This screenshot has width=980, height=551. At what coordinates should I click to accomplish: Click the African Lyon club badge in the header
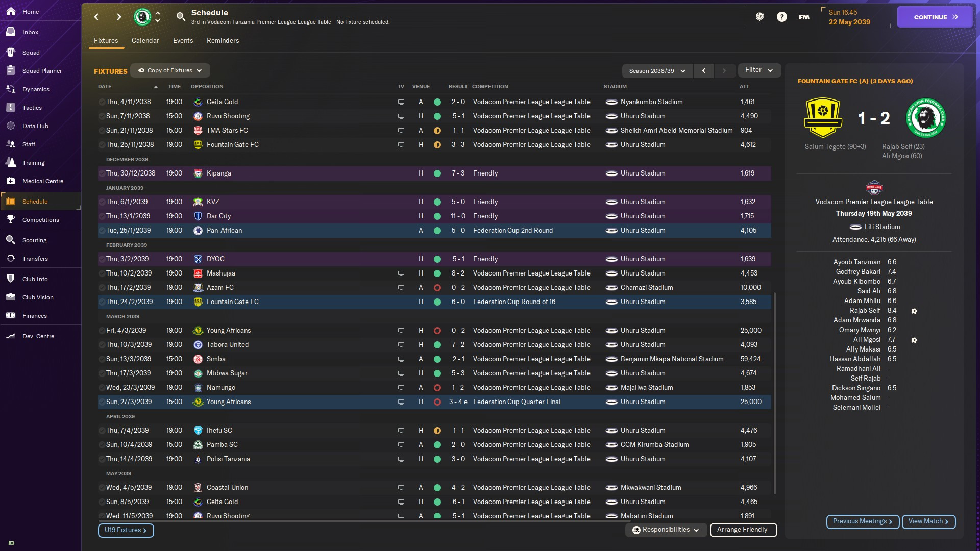[x=142, y=17]
